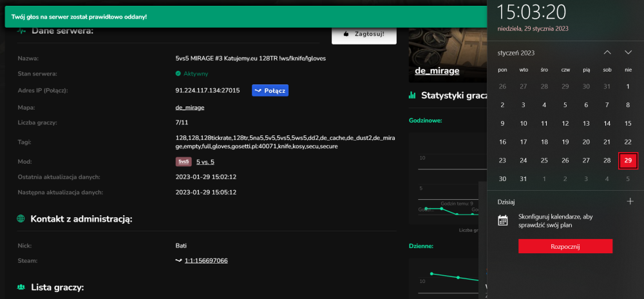
Task: Click the last update time 2023-01-29 15:02:12
Action: [x=206, y=177]
